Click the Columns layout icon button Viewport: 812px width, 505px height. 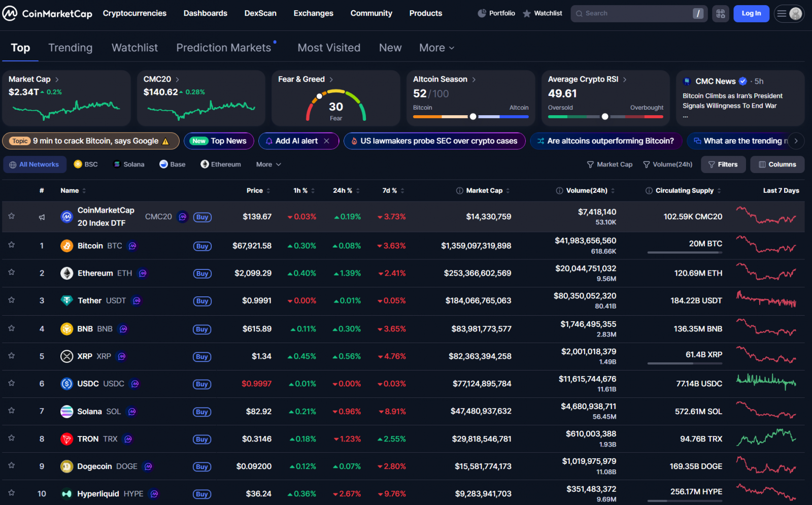(777, 164)
